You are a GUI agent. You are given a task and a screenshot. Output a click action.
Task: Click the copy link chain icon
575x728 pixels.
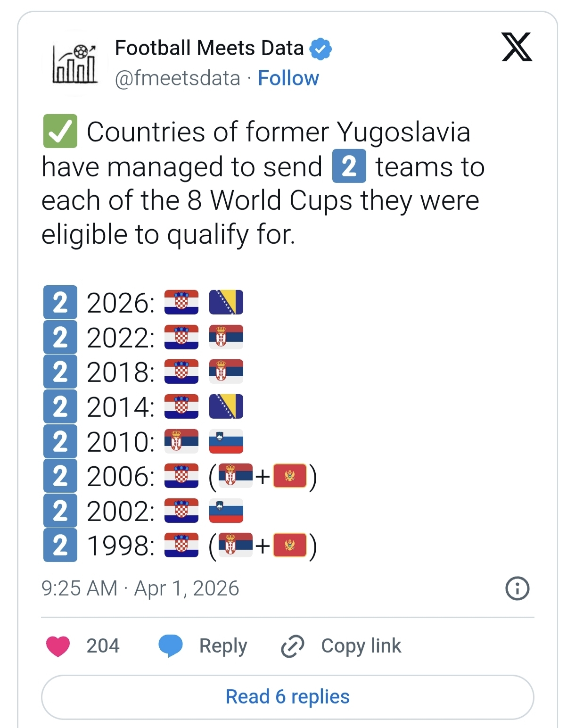293,646
